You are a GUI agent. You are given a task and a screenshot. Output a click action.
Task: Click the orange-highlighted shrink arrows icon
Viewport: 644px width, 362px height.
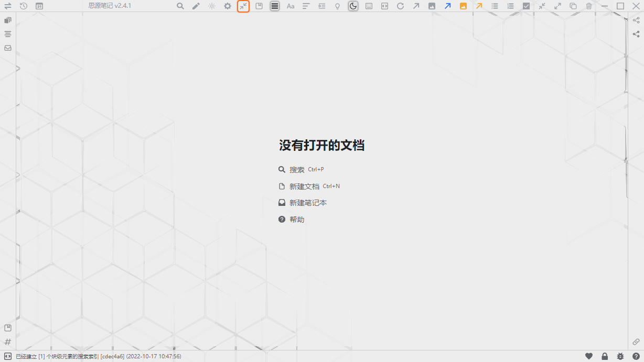pyautogui.click(x=243, y=6)
